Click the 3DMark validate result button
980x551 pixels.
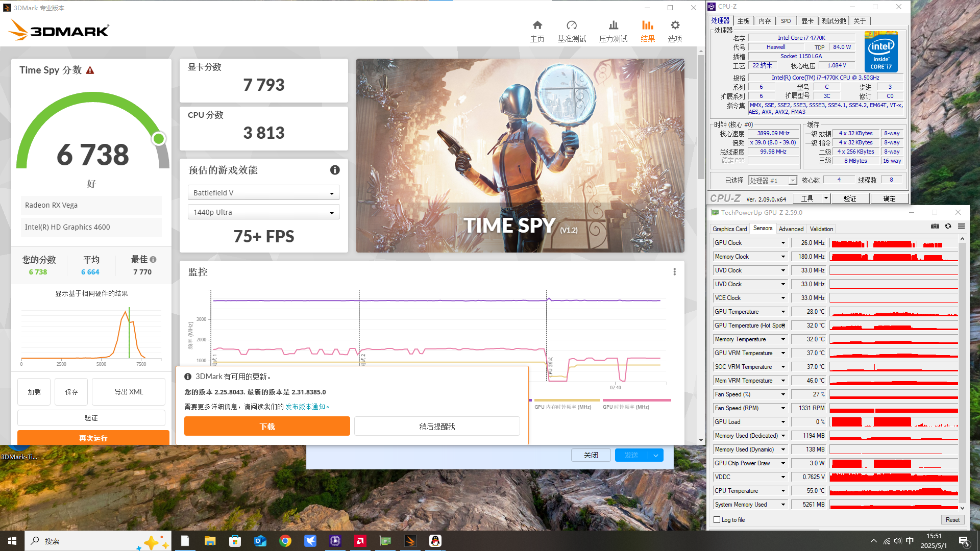click(x=91, y=418)
